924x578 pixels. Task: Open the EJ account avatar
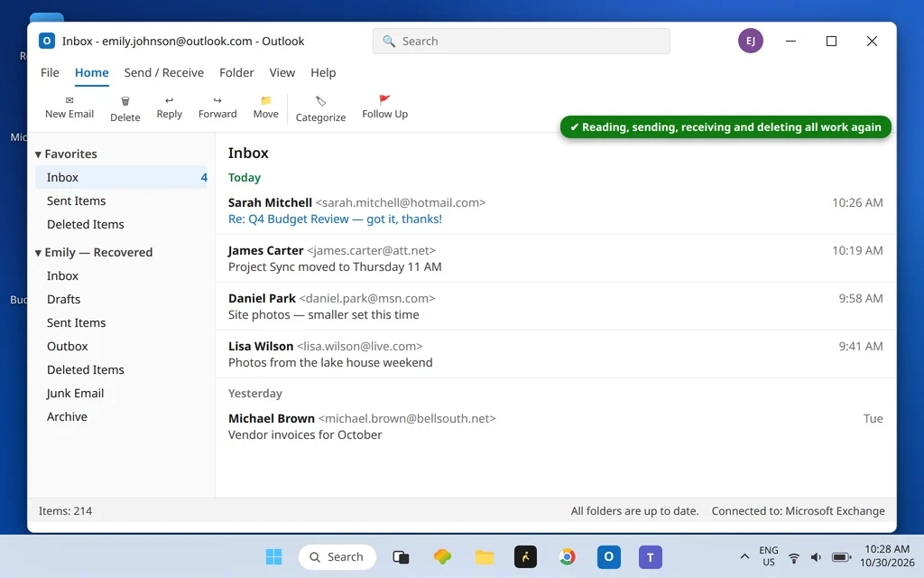tap(750, 41)
